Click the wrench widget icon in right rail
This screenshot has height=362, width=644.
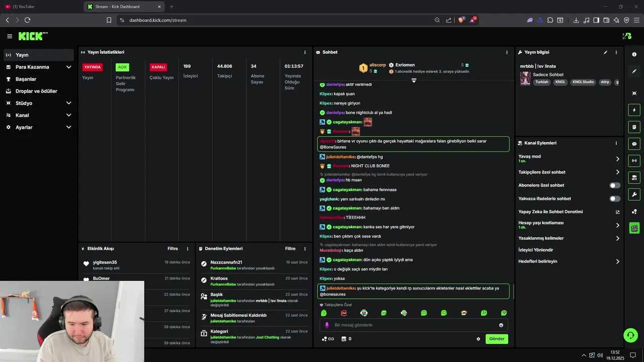pyautogui.click(x=634, y=195)
